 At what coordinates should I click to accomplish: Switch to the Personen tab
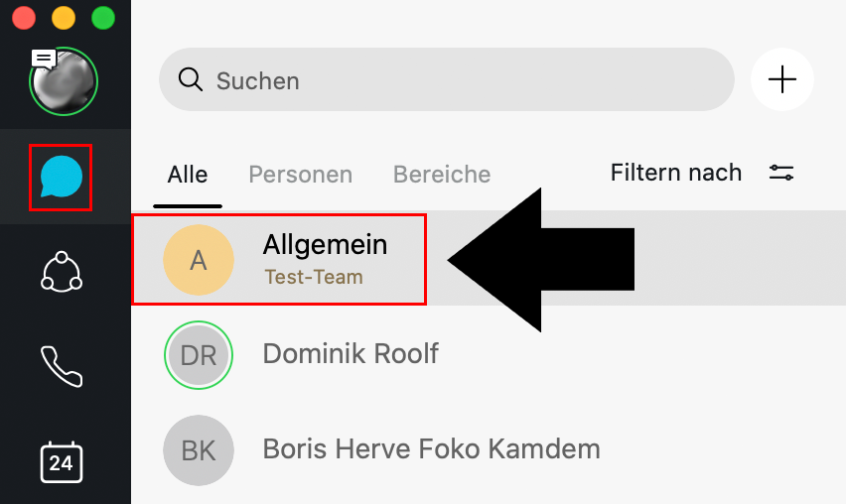300,175
